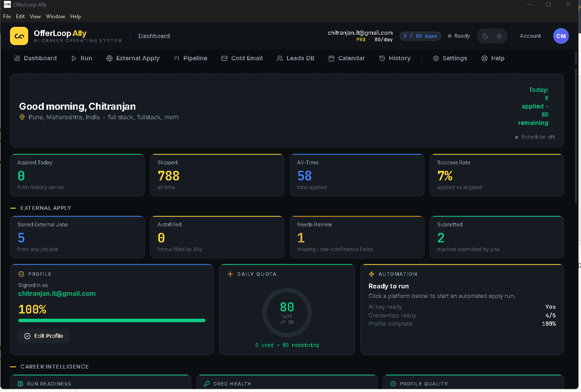The image size is (581, 392).
Task: Click the Cred Health key icon
Action: [x=207, y=384]
